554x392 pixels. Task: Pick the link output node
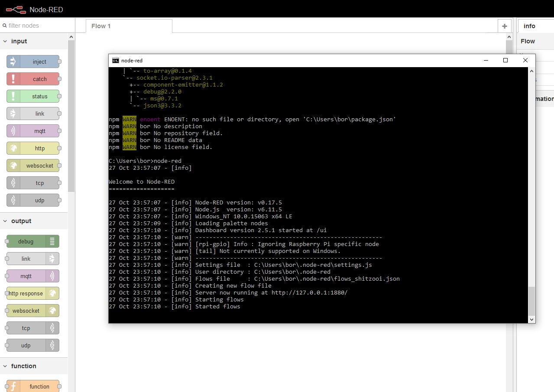[33, 259]
